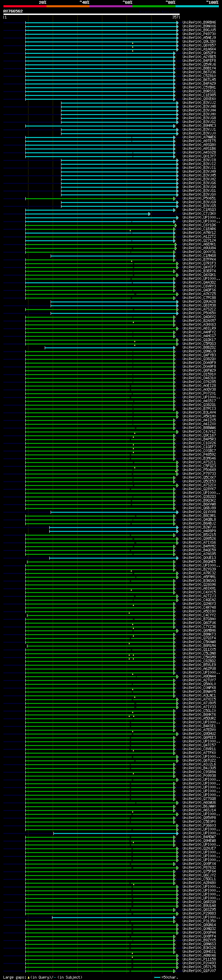Click the short cyan alignment bar for C7J3K0
This screenshot has width=222, height=980.
(88, 214)
